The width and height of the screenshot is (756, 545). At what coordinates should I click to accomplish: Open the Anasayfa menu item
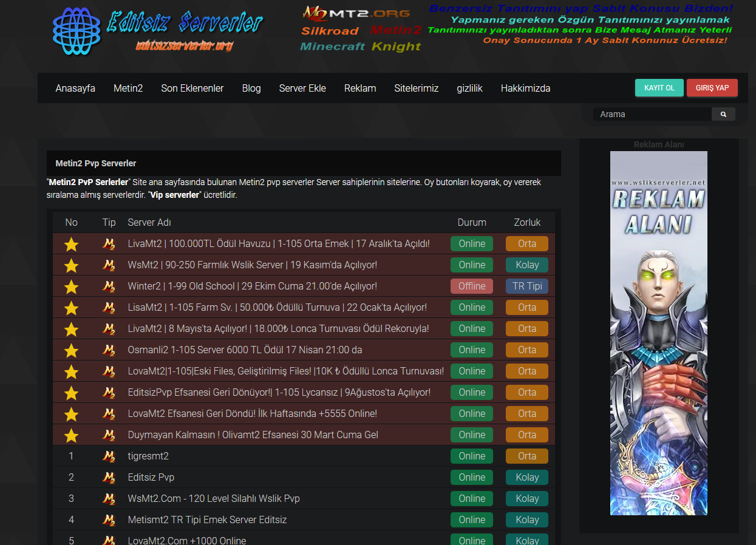(75, 88)
